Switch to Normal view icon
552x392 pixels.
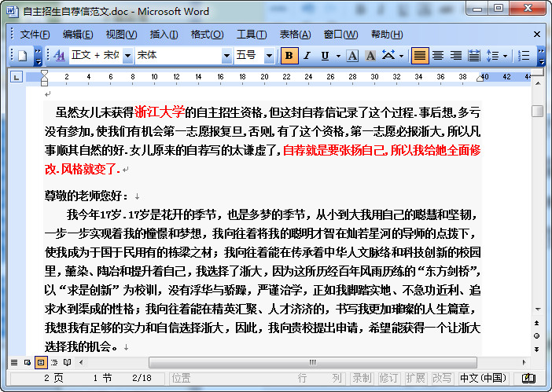pyautogui.click(x=14, y=362)
